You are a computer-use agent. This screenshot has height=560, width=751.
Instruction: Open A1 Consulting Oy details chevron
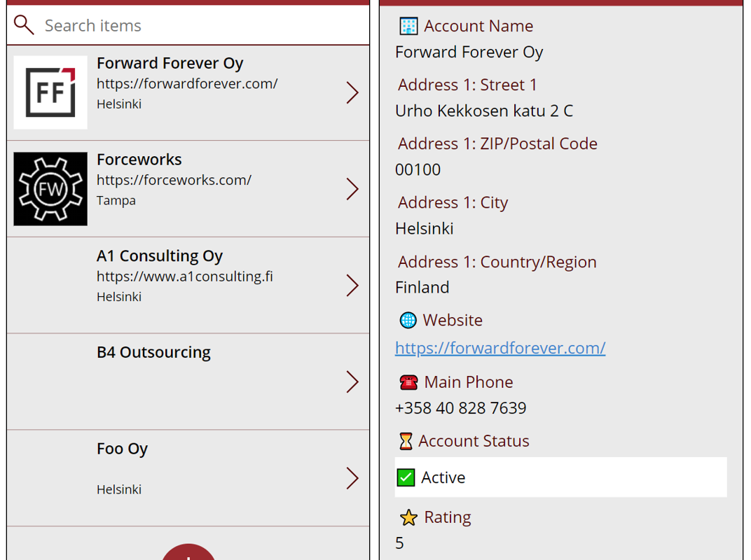pos(352,286)
